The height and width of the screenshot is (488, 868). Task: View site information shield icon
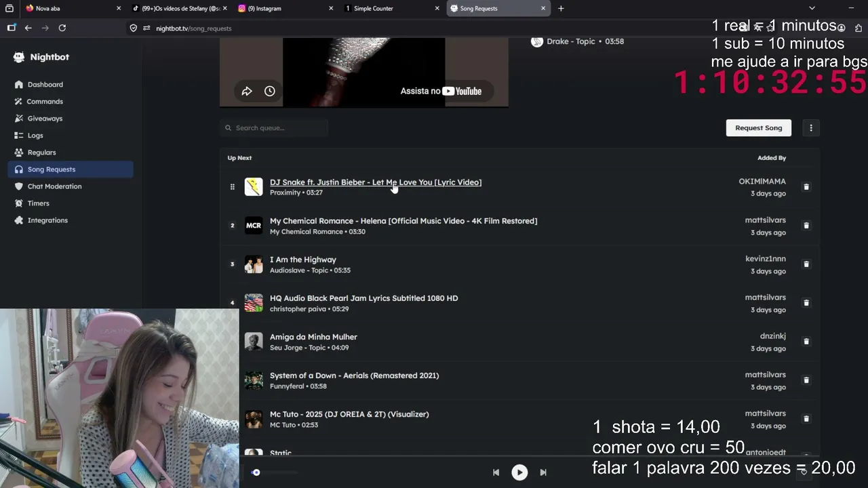134,28
